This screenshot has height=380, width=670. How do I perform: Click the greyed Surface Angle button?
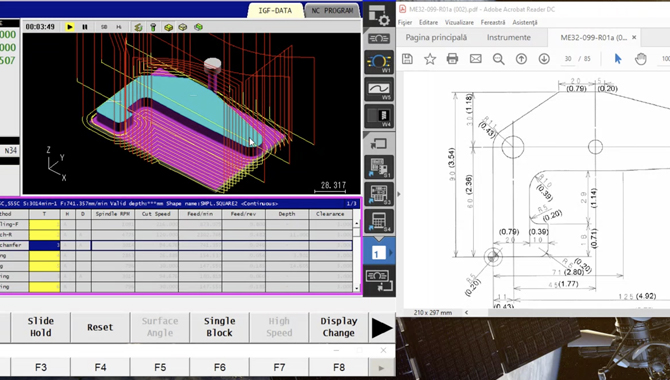pos(160,327)
